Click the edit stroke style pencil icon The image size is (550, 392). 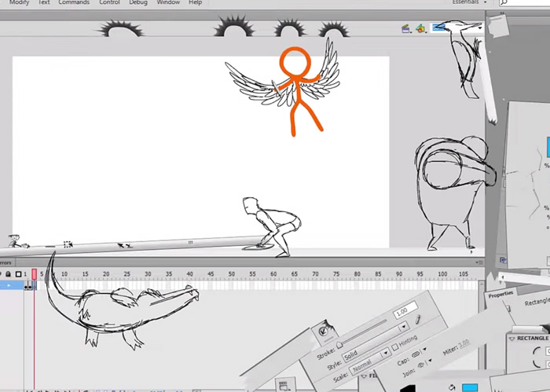pos(417,320)
